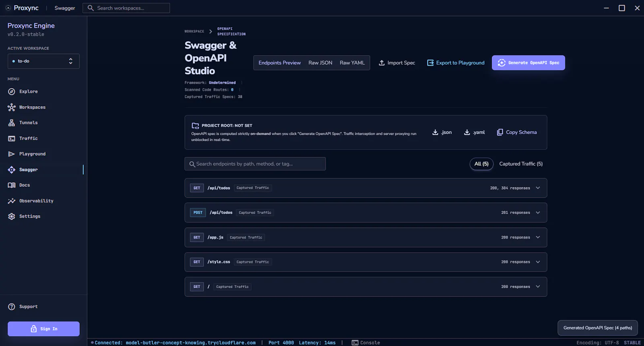The width and height of the screenshot is (644, 346).
Task: Click the Settings gear icon
Action: click(12, 216)
